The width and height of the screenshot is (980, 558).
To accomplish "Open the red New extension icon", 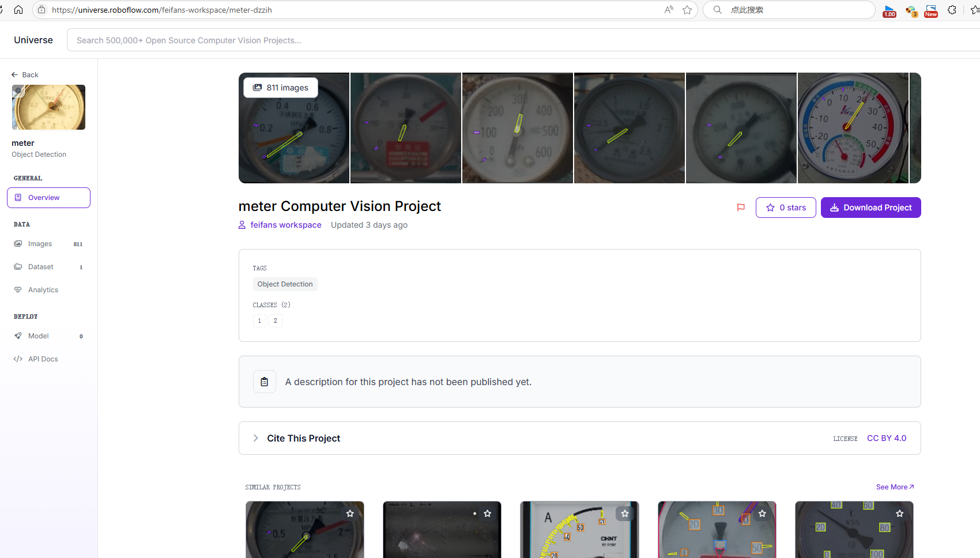I will tap(931, 10).
